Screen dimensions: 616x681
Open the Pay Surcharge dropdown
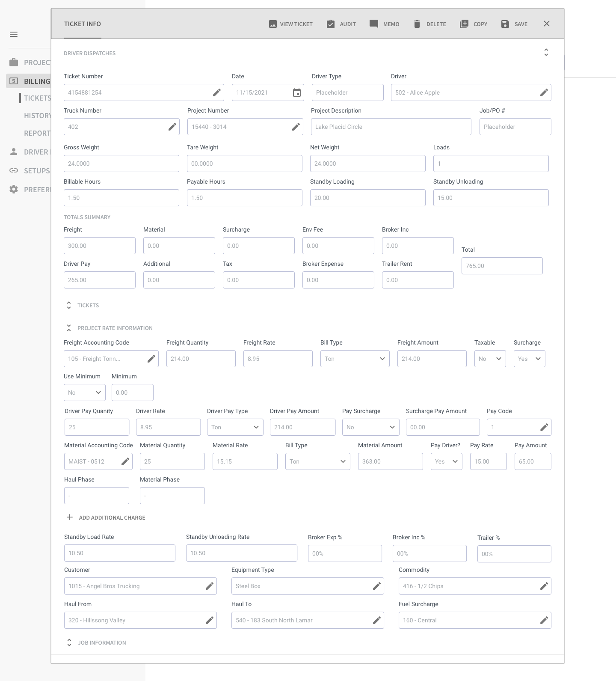(371, 427)
